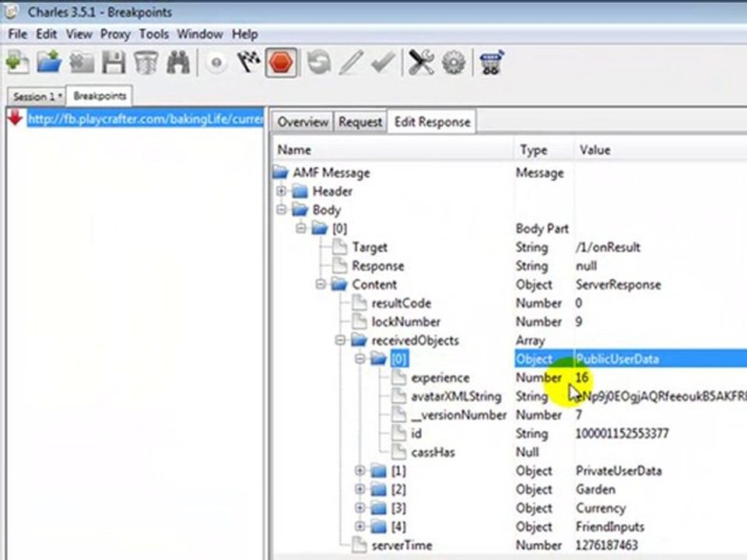Click the Edit pencil toolbar icon
This screenshot has width=747, height=560.
click(351, 62)
